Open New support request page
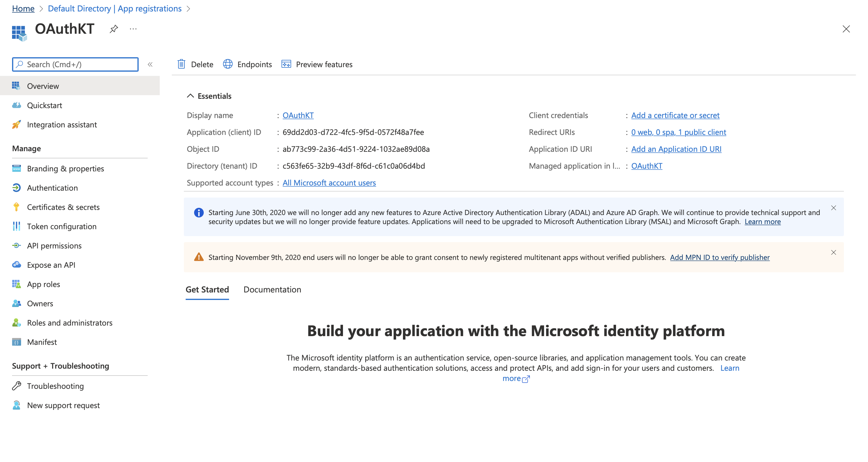The height and width of the screenshot is (462, 868). (x=80, y=405)
